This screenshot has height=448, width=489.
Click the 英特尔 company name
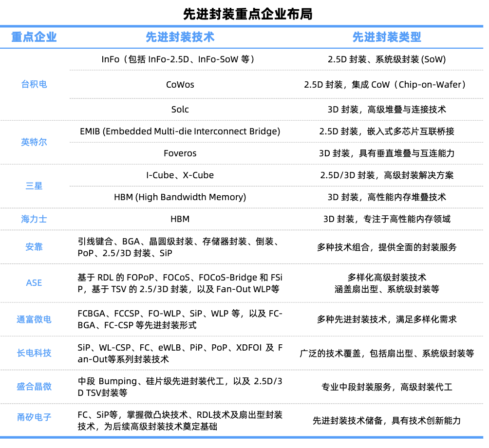point(34,142)
